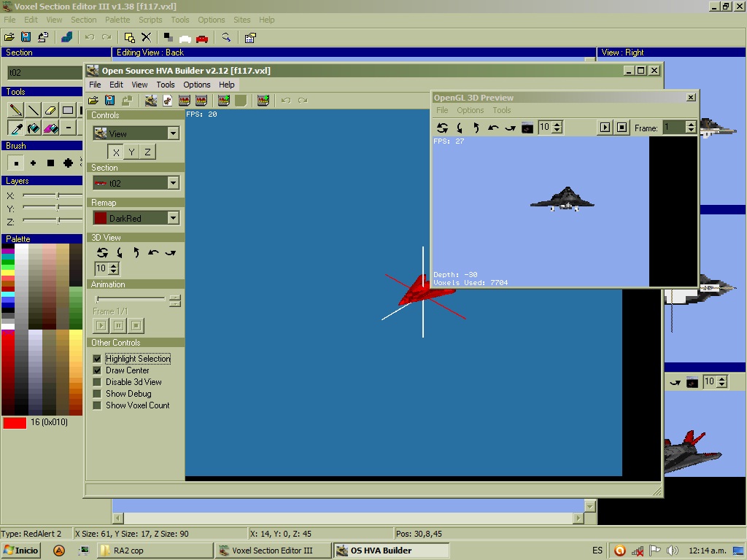The width and height of the screenshot is (747, 560).
Task: Adjust the OpenGL Preview rotation step spinner
Action: pos(557,127)
